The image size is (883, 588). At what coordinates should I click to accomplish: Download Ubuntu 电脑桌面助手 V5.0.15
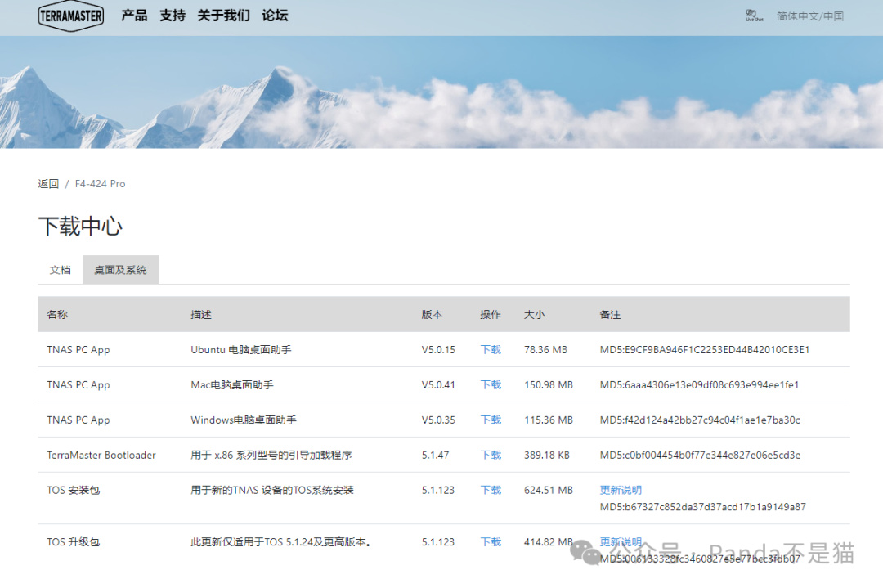coord(491,350)
